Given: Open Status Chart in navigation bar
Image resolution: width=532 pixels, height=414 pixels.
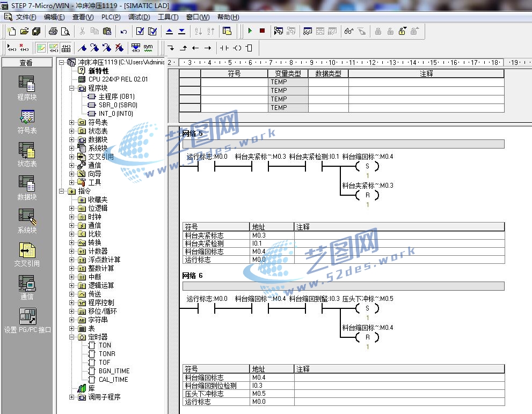Looking at the screenshot, I should [27, 154].
